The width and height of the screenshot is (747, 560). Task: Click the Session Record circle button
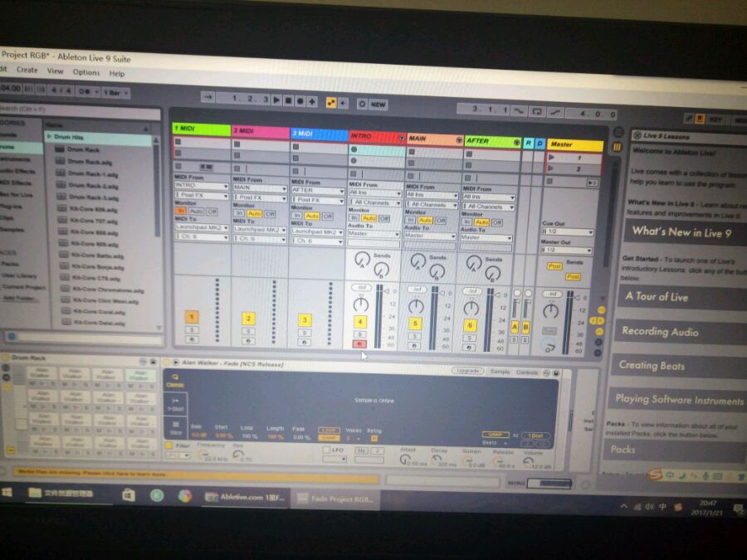pos(362,104)
